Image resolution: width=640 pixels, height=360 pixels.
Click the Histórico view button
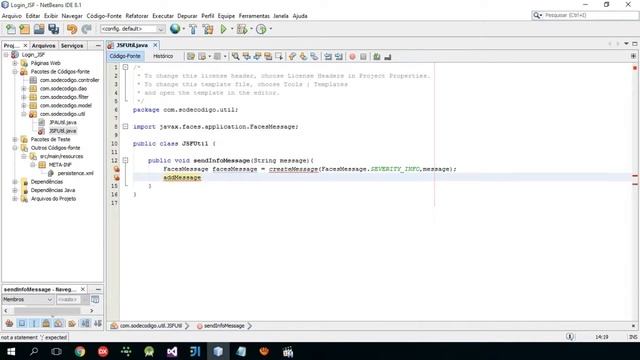pyautogui.click(x=163, y=56)
